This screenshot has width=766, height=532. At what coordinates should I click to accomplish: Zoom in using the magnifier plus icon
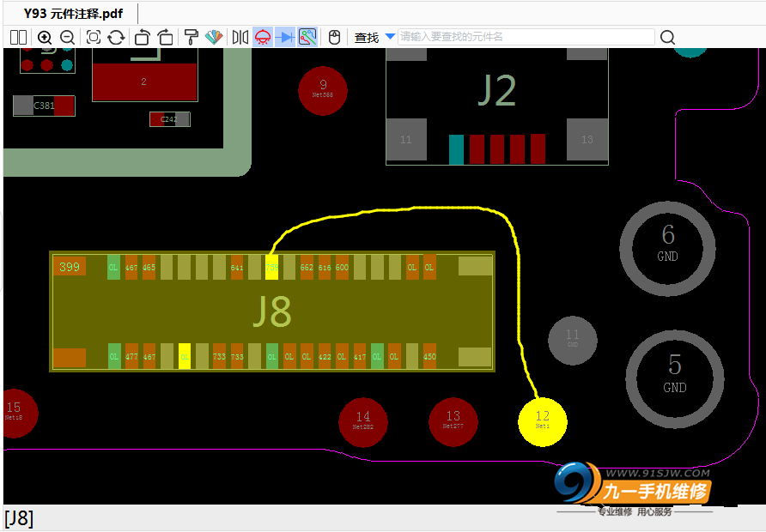coord(45,37)
